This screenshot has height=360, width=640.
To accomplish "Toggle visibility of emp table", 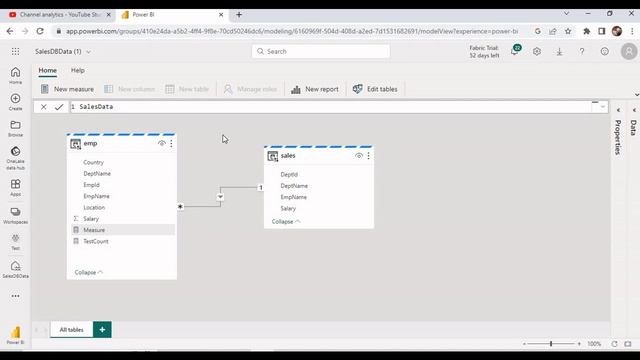I will 162,144.
